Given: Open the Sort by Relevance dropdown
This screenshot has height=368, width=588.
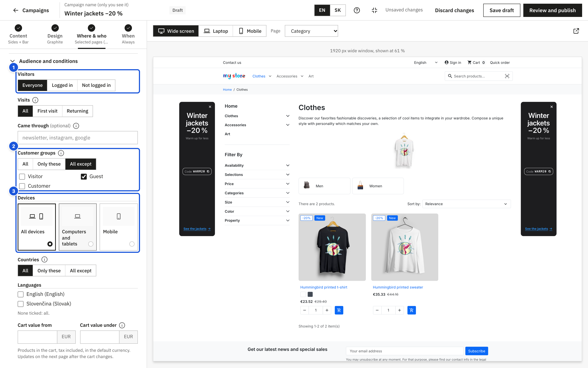Looking at the screenshot, I should tap(466, 204).
